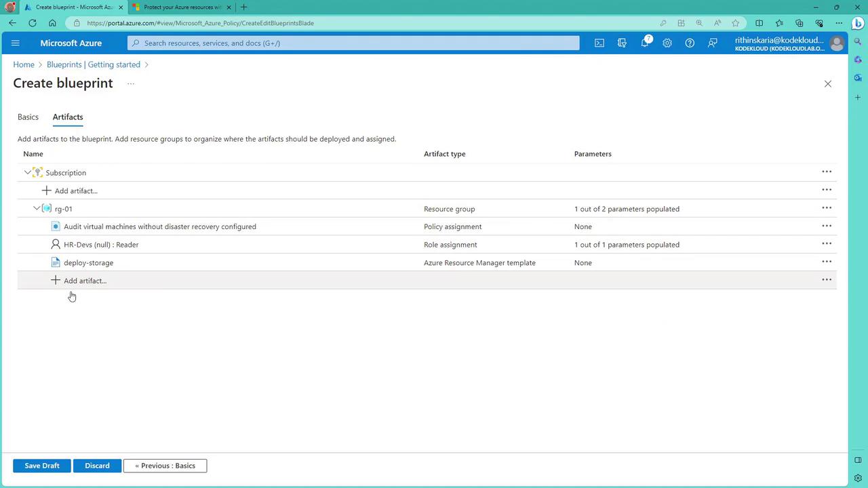This screenshot has width=868, height=488.
Task: Activate the Read aloud icon
Action: [x=717, y=23]
